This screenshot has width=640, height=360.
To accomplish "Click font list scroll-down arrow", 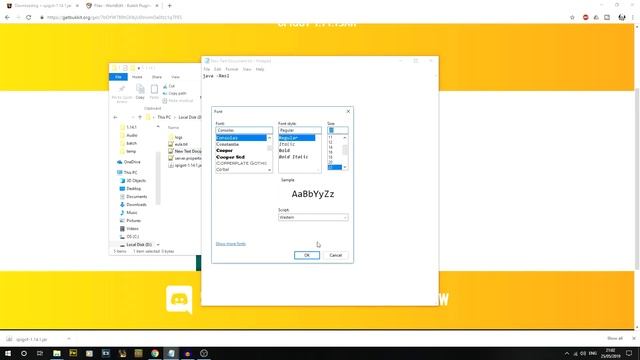I will click(x=269, y=170).
